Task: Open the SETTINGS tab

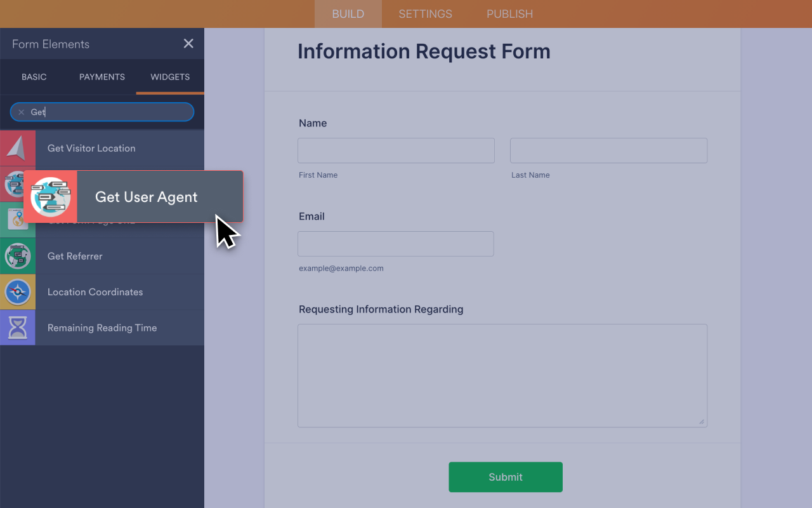Action: click(x=425, y=14)
